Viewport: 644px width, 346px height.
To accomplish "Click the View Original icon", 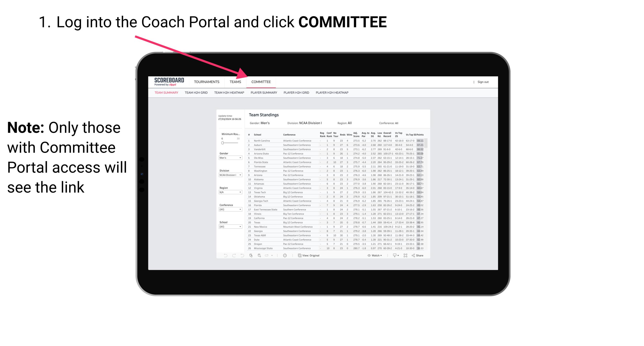I will click(x=298, y=256).
